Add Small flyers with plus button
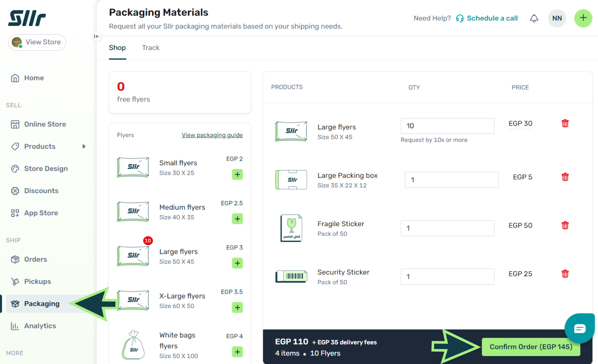Image resolution: width=598 pixels, height=364 pixels. (x=237, y=174)
